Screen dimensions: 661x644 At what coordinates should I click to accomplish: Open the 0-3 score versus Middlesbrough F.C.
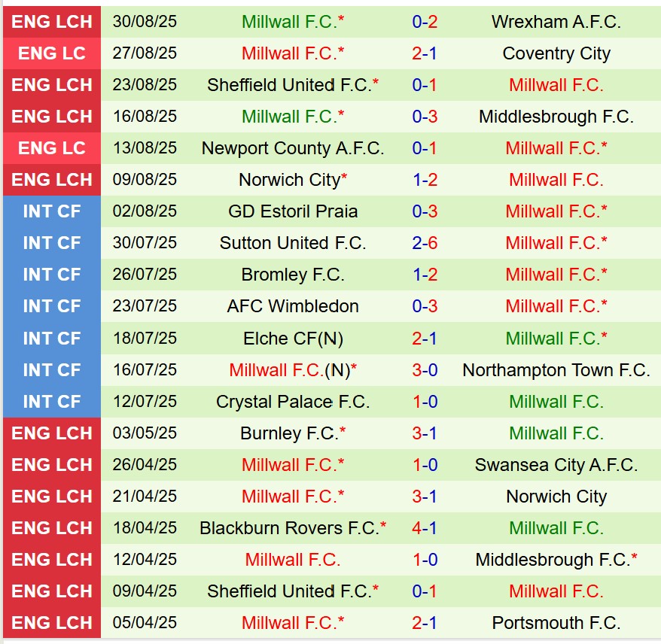tap(425, 117)
